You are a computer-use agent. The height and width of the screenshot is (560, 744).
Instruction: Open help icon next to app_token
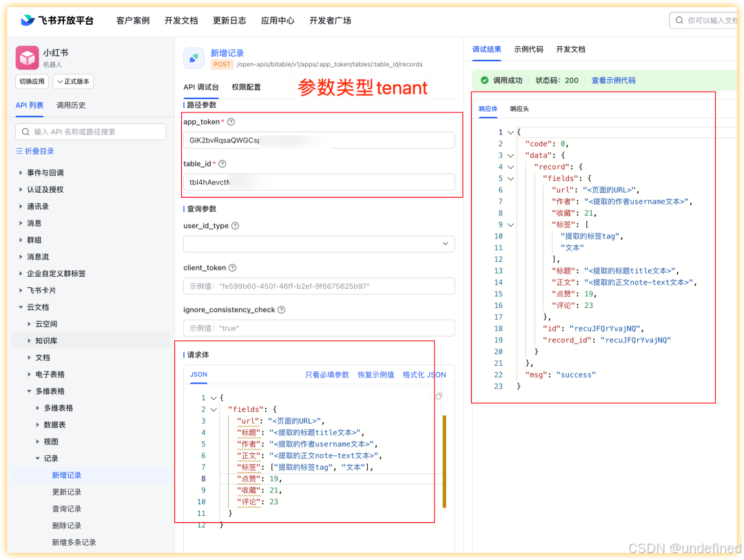[x=231, y=122]
